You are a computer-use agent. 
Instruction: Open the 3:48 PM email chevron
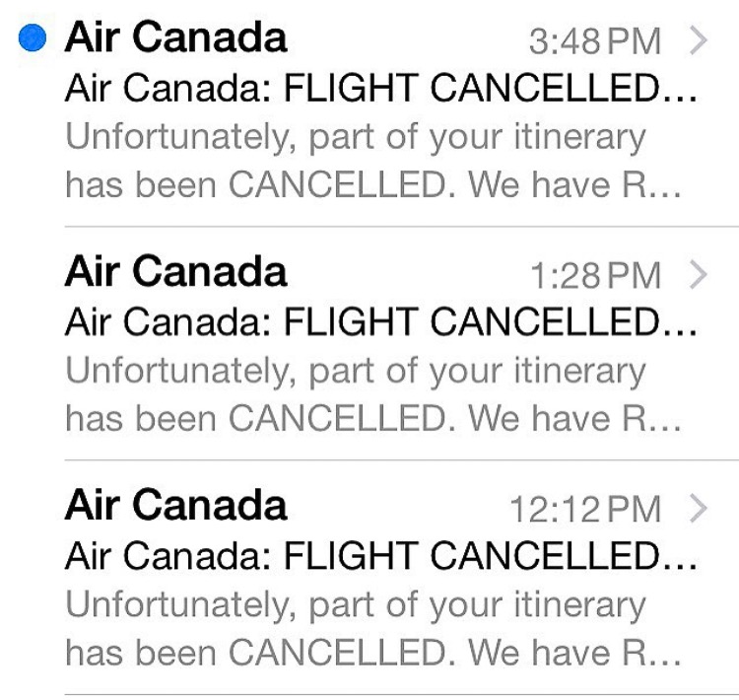(698, 40)
